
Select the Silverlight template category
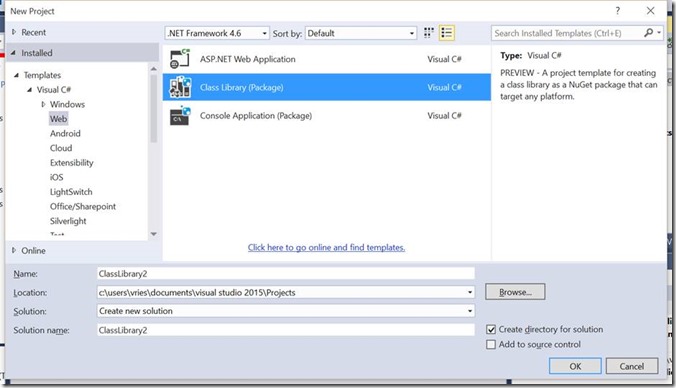click(68, 221)
